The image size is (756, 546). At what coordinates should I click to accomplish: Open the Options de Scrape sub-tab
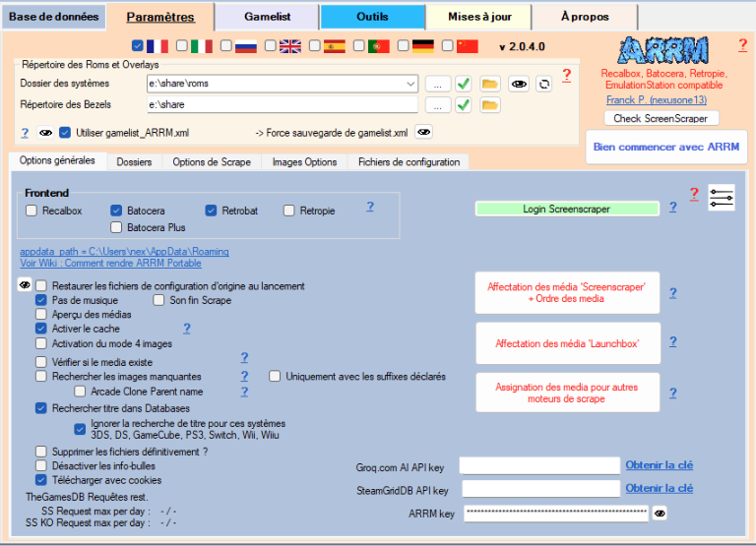(212, 162)
